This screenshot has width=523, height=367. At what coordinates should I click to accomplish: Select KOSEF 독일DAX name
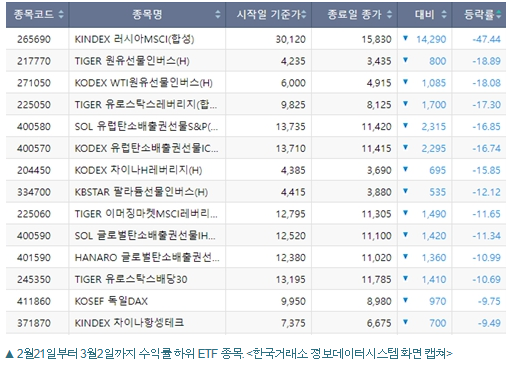(x=111, y=301)
